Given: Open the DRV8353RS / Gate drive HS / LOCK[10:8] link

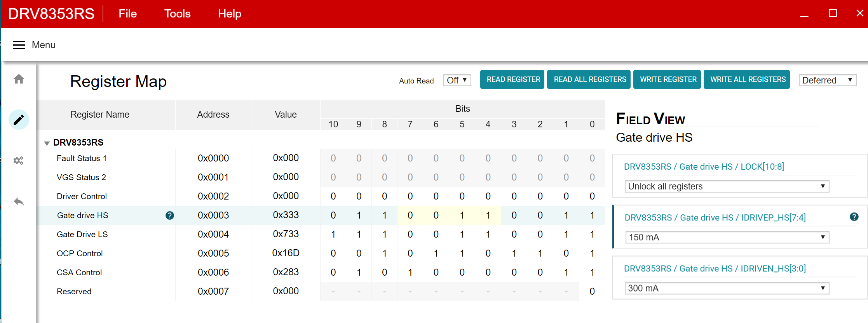Looking at the screenshot, I should (x=704, y=167).
